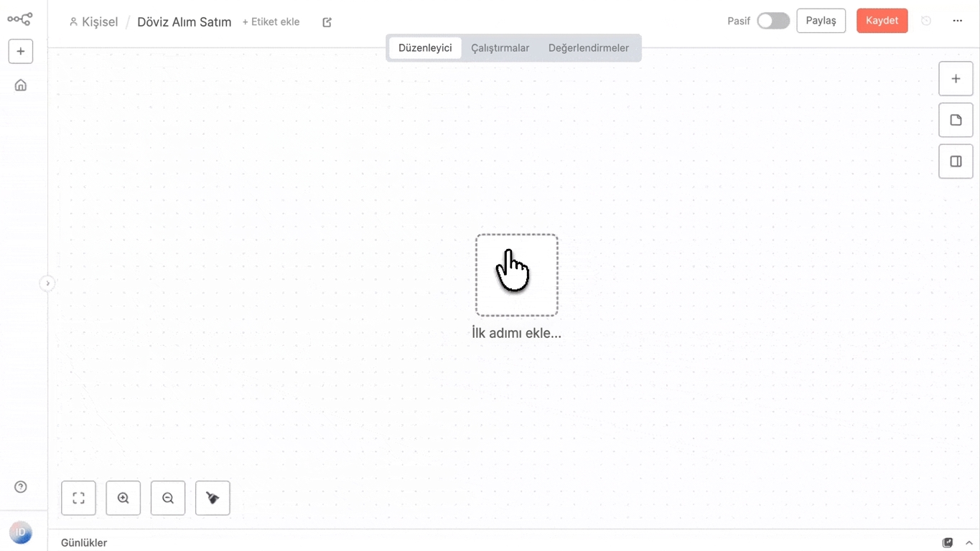Click the plus button in left sidebar
Screen dimensions: 980x551
[x=21, y=52]
